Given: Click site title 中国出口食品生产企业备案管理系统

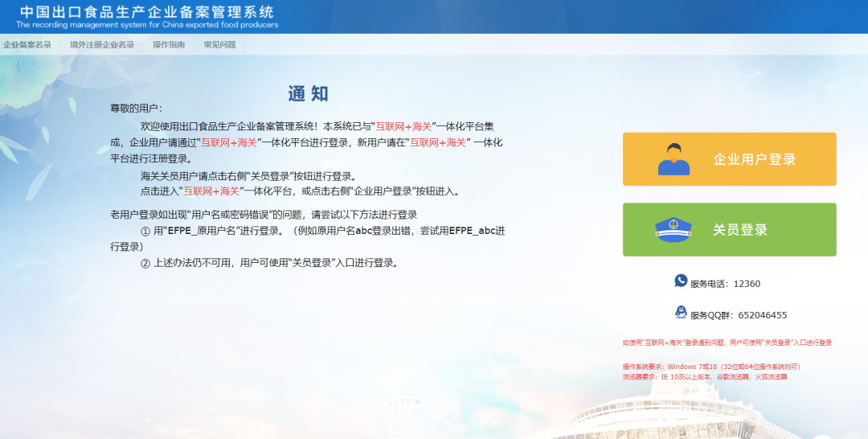Looking at the screenshot, I should tap(147, 11).
